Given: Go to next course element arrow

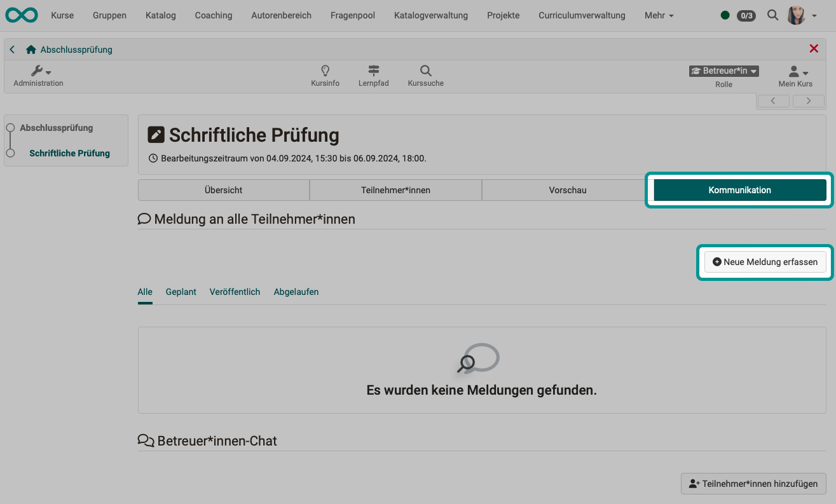Looking at the screenshot, I should [x=808, y=101].
